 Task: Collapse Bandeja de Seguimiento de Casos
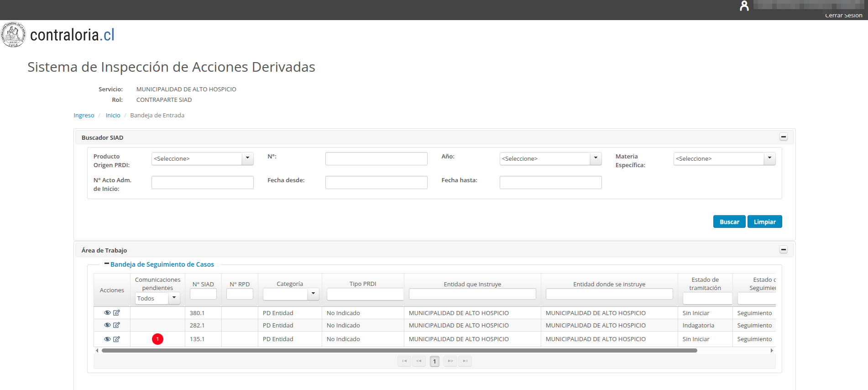click(x=107, y=264)
